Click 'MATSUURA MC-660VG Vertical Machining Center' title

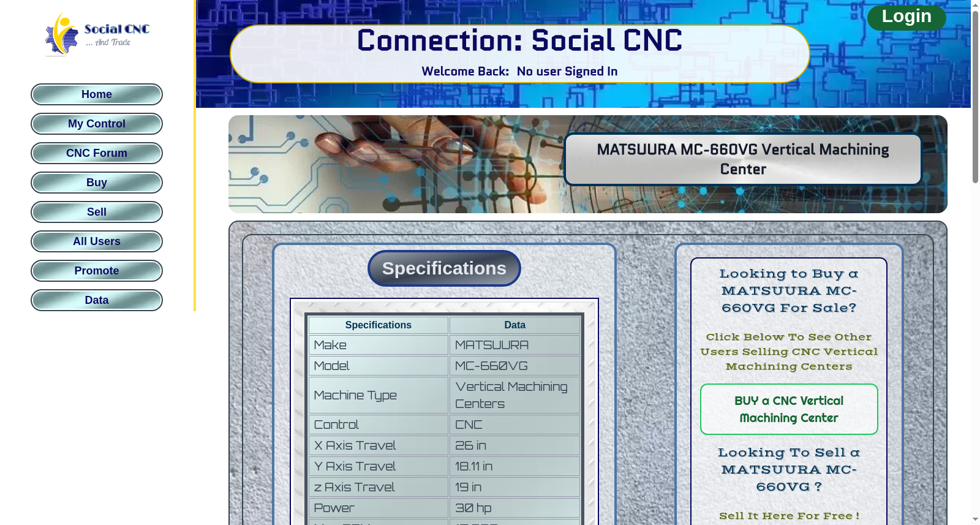click(x=743, y=159)
